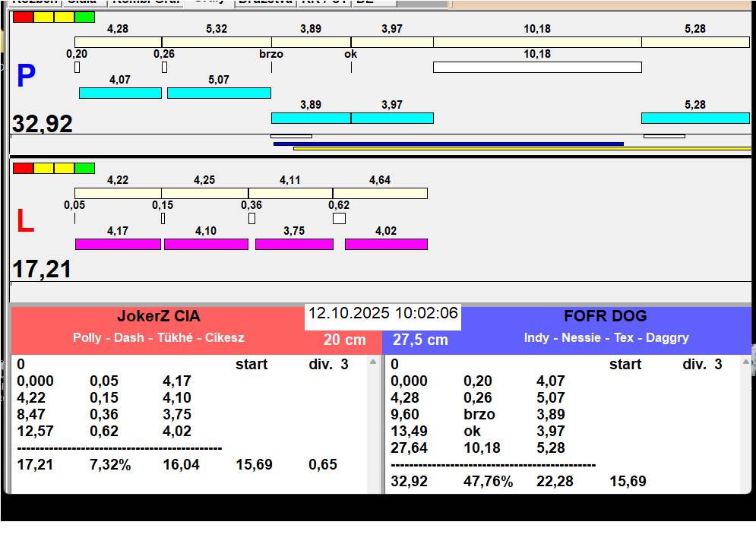Click the cream 4,22 segment in lane L
756x544 pixels.
118,194
